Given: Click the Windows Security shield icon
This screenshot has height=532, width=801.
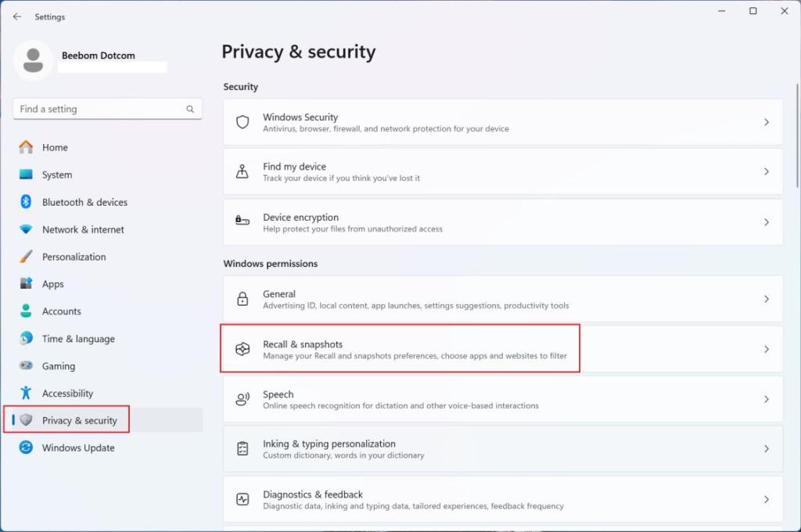Looking at the screenshot, I should (241, 124).
